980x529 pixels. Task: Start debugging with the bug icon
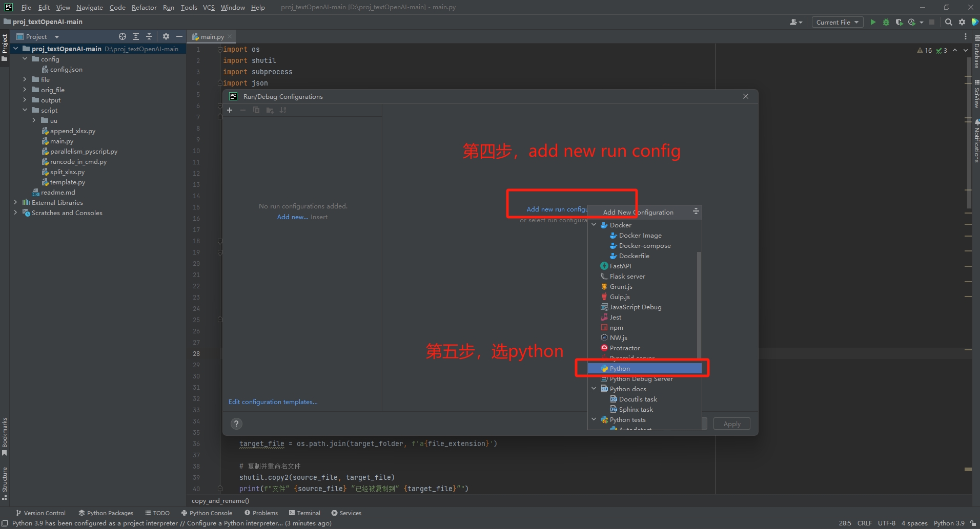tap(886, 22)
